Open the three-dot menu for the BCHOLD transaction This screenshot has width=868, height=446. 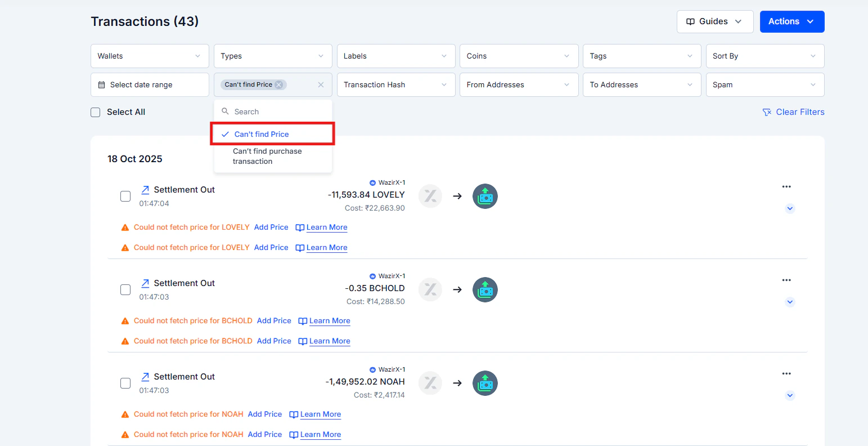(x=786, y=280)
